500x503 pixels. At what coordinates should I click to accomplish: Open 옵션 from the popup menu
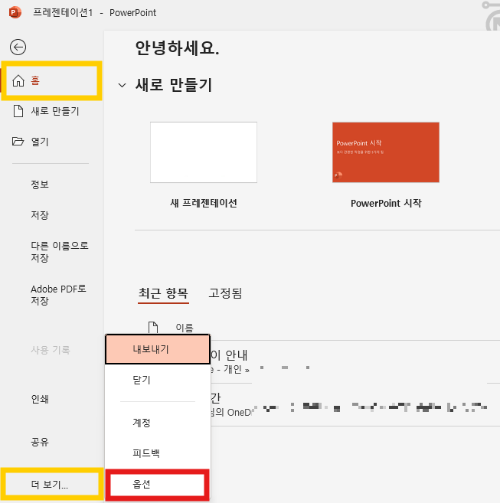click(x=158, y=484)
